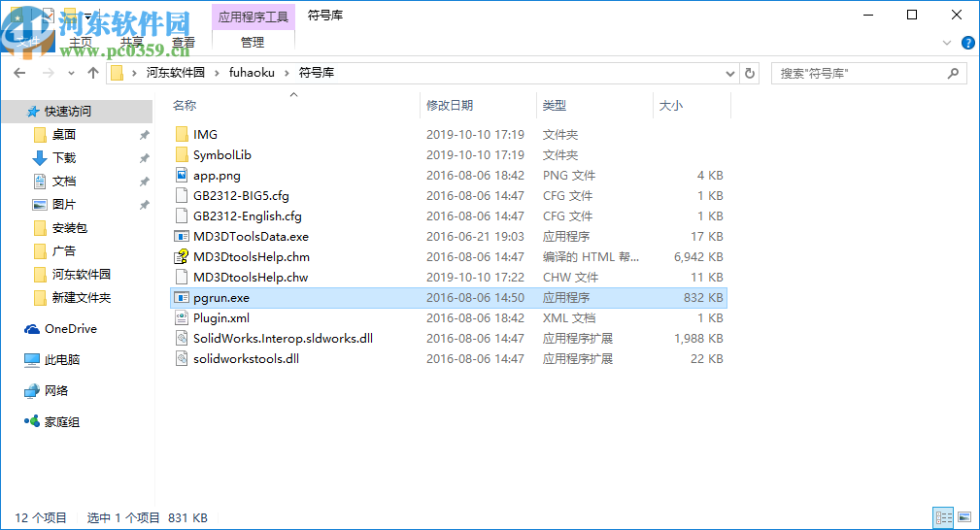Expand address bar history dropdown
The image size is (980, 530).
click(x=730, y=73)
